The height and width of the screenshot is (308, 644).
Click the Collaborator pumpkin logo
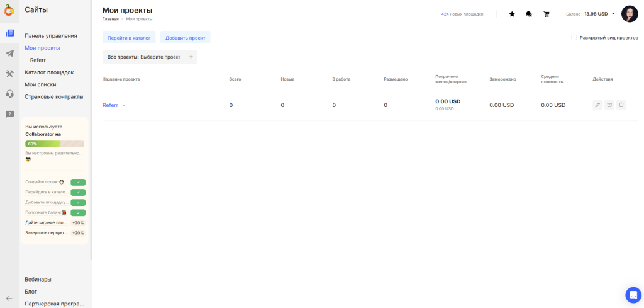click(x=9, y=10)
